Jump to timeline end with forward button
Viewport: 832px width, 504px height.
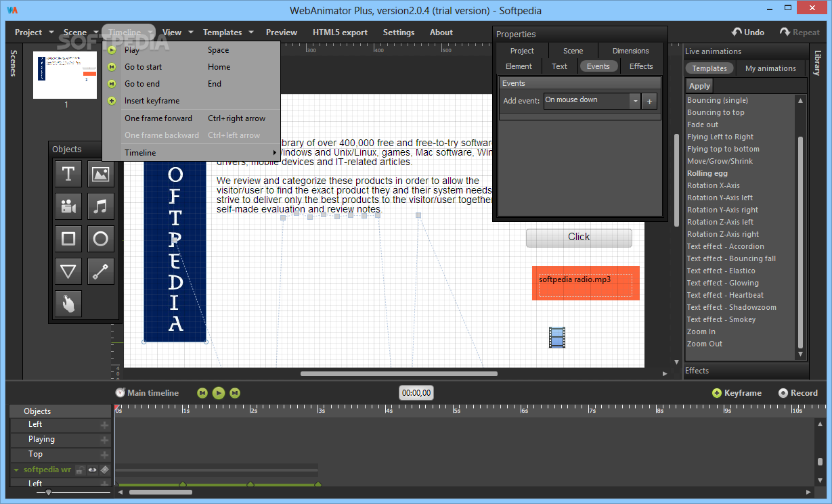235,392
